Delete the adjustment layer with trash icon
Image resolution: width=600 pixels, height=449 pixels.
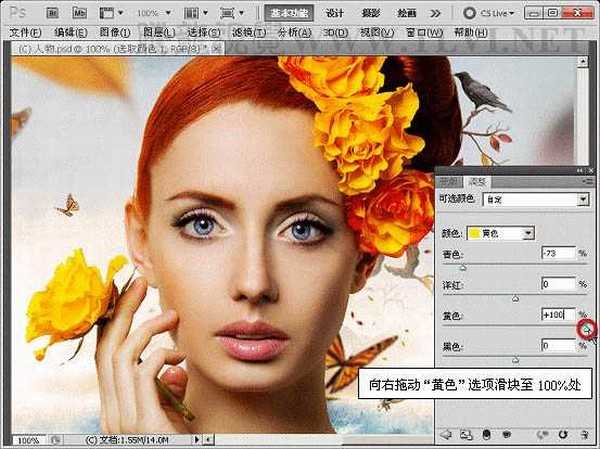[584, 434]
